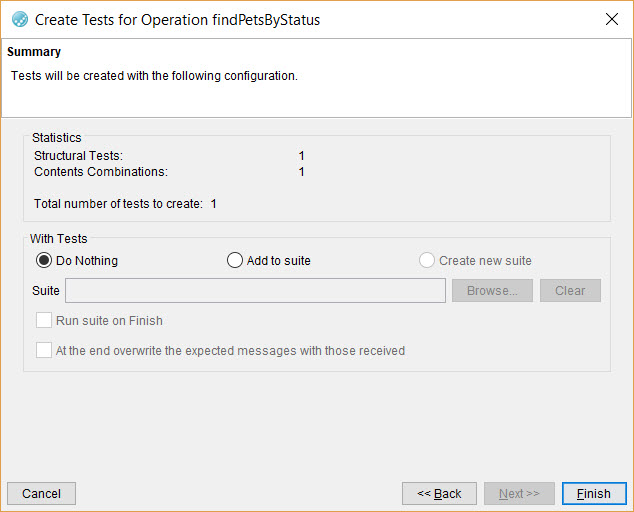Click the Contents Combinations: label
This screenshot has width=634, height=512.
point(101,172)
